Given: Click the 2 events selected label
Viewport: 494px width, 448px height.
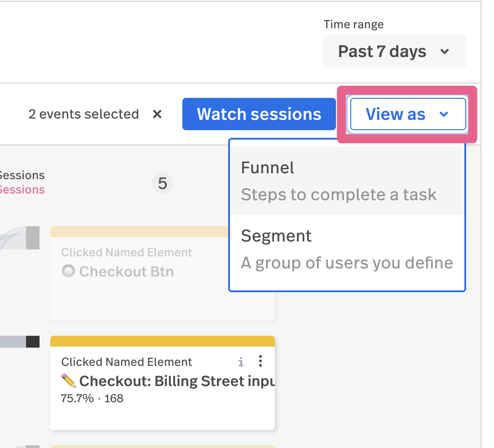Looking at the screenshot, I should coord(84,114).
